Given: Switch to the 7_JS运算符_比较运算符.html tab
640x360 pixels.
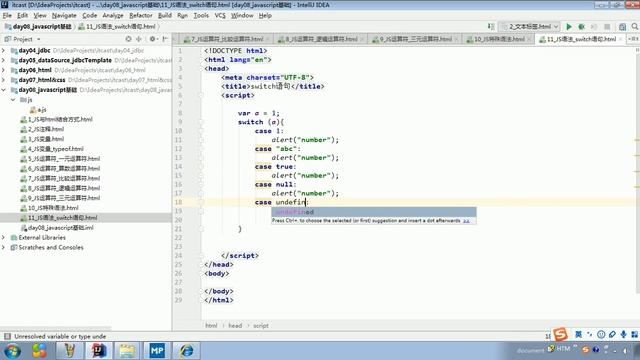Looking at the screenshot, I should (227, 39).
